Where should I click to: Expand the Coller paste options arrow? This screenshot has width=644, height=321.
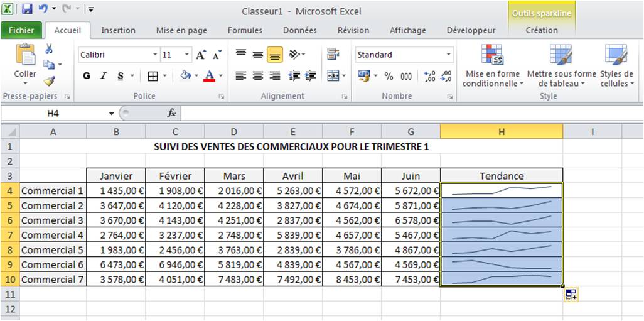(25, 83)
